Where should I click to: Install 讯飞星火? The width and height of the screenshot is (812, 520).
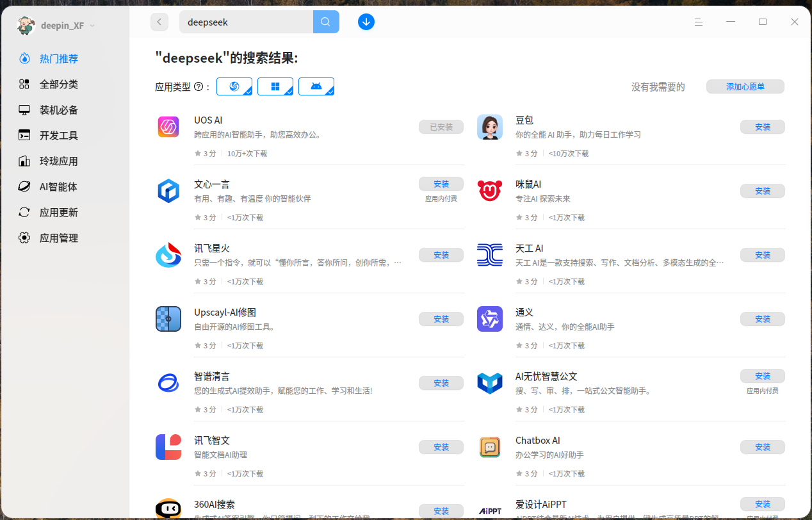(x=441, y=255)
